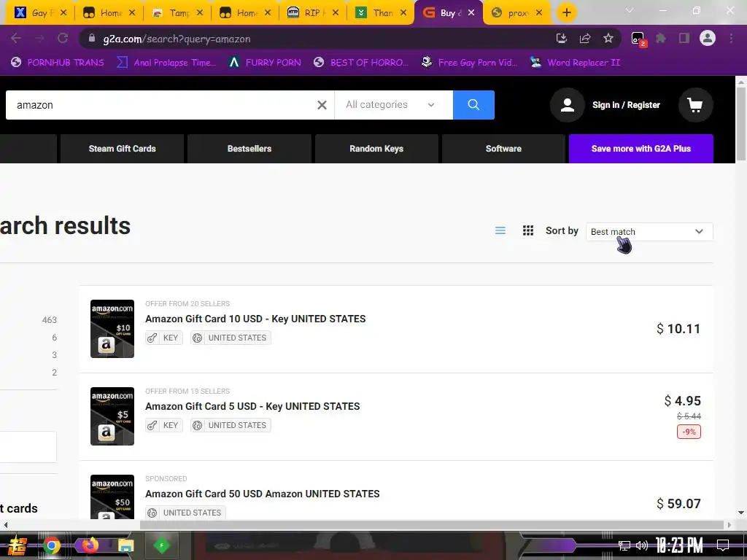Open Amazon Gift Card 50 USD listing
747x560 pixels.
[263, 494]
